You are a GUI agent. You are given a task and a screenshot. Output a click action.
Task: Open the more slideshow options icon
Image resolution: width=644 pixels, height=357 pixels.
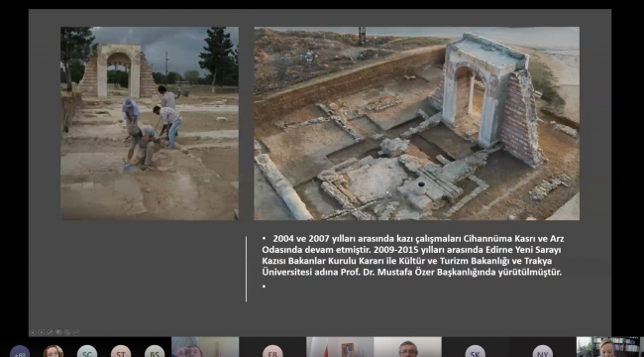click(76, 332)
